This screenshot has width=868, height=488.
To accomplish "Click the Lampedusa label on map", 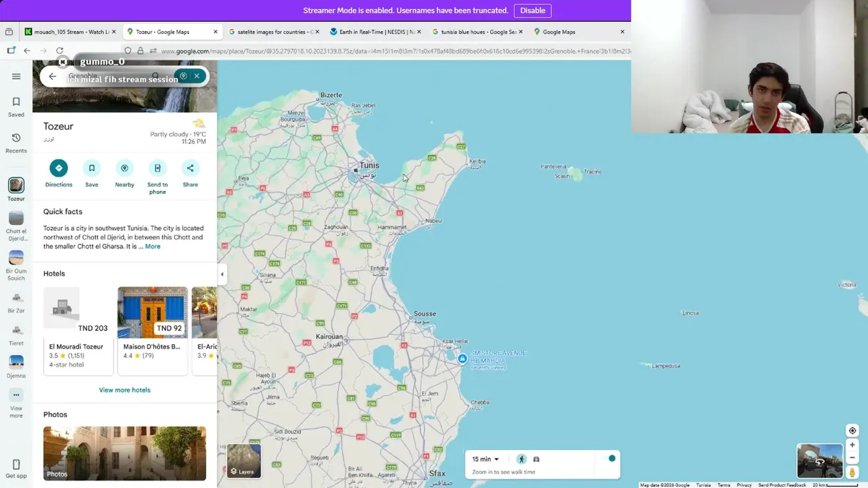I will 665,366.
